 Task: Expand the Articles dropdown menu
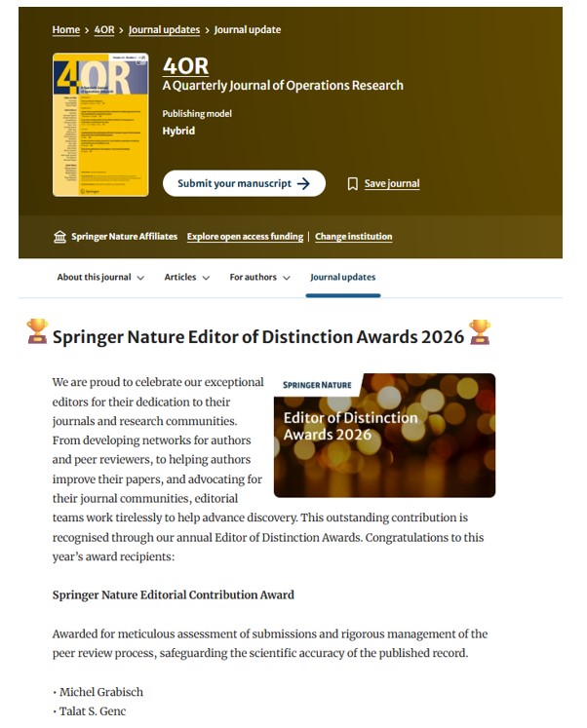pos(186,277)
